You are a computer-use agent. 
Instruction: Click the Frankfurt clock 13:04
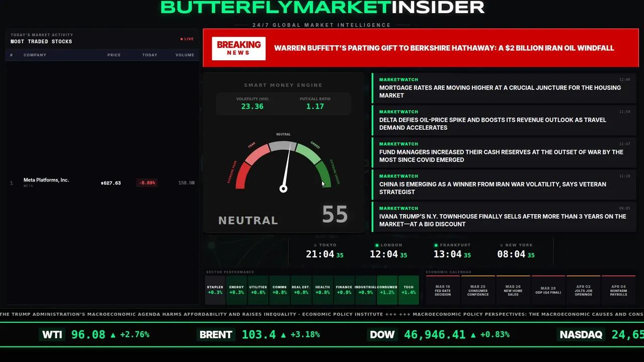(x=448, y=254)
